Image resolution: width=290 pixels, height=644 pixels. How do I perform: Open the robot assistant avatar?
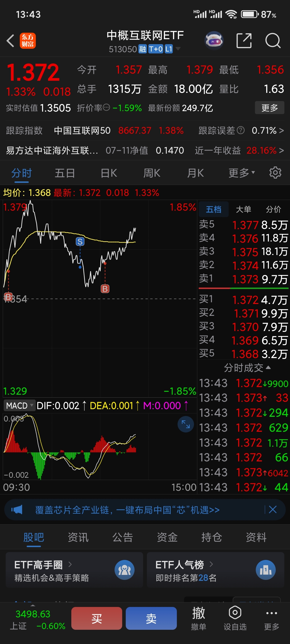pyautogui.click(x=214, y=41)
